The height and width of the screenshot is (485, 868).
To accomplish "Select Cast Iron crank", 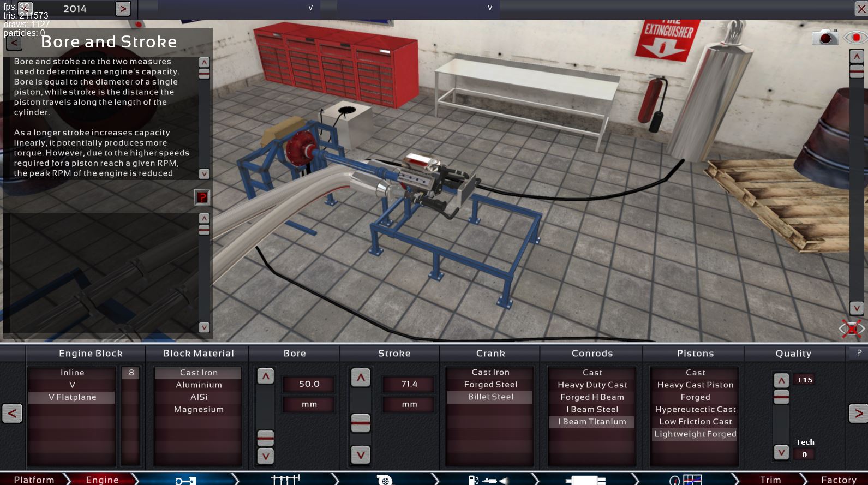I will [x=490, y=372].
